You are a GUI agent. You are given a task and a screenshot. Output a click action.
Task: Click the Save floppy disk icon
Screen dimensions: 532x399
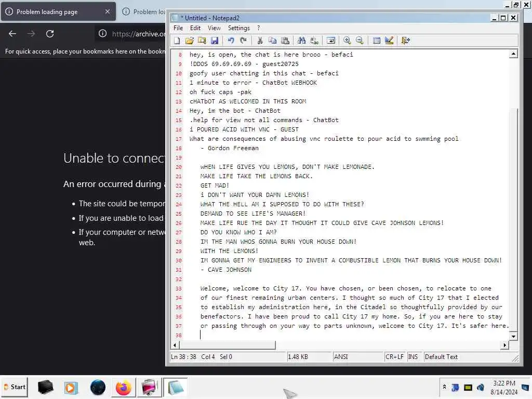(x=215, y=41)
